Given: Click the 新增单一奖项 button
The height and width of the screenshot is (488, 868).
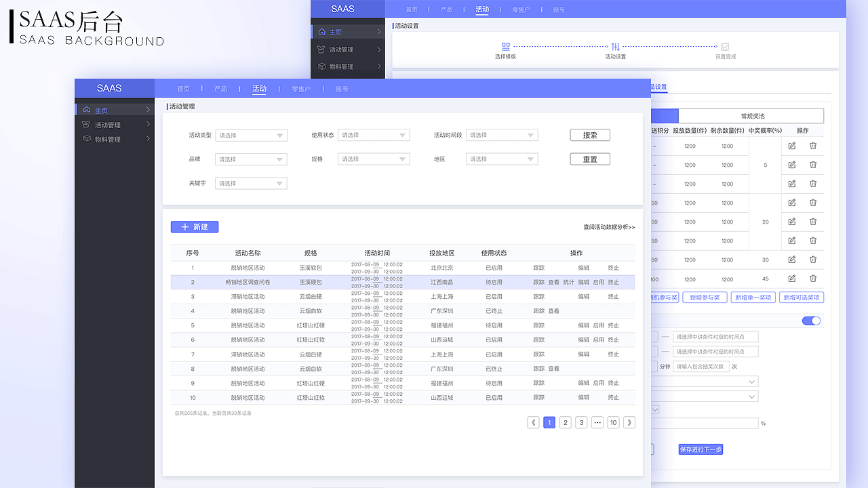Looking at the screenshot, I should 753,298.
